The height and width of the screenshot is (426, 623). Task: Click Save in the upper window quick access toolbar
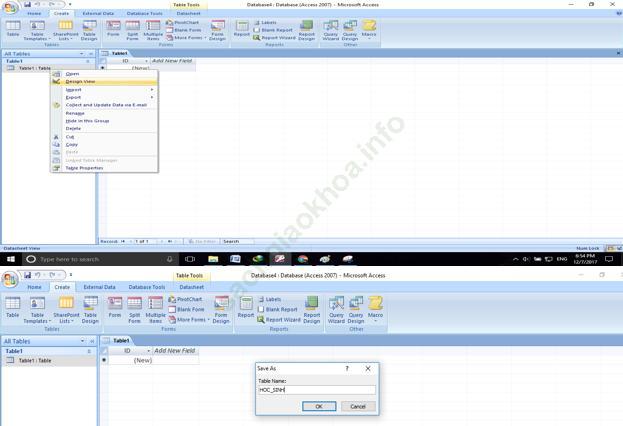coord(27,4)
